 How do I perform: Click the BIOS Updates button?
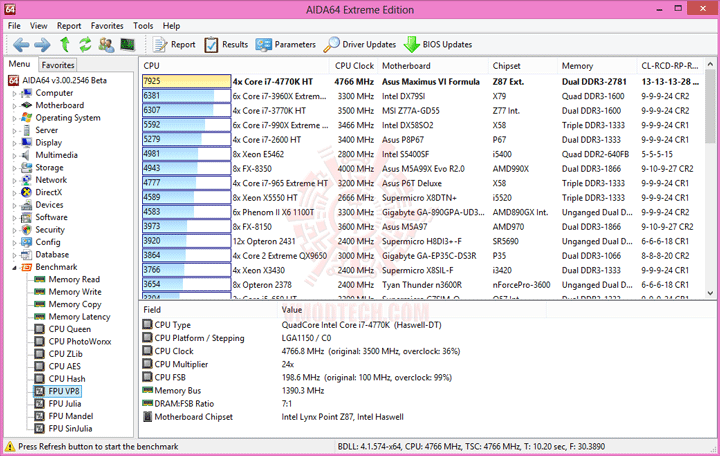pos(438,45)
